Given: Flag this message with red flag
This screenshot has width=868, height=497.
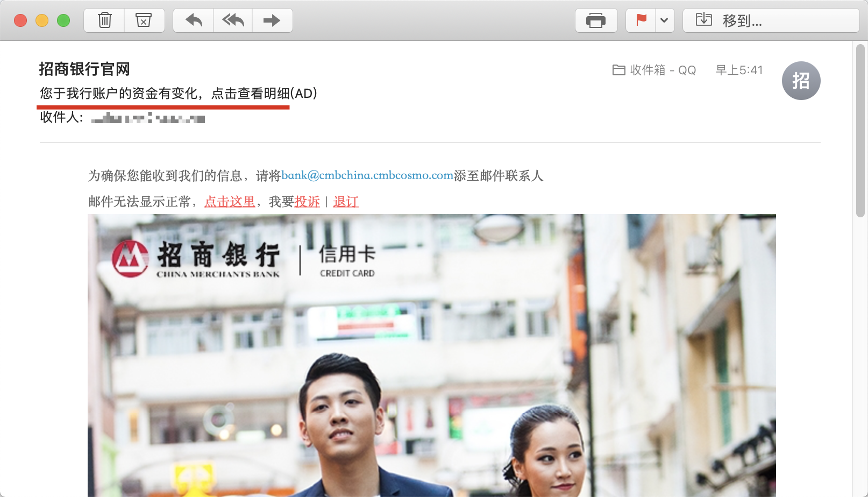Looking at the screenshot, I should click(x=641, y=20).
